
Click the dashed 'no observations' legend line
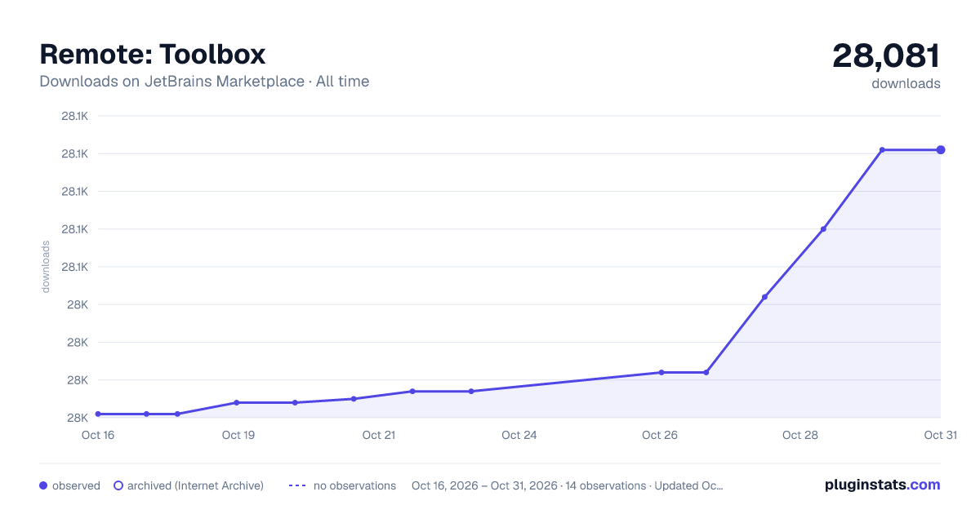[297, 485]
